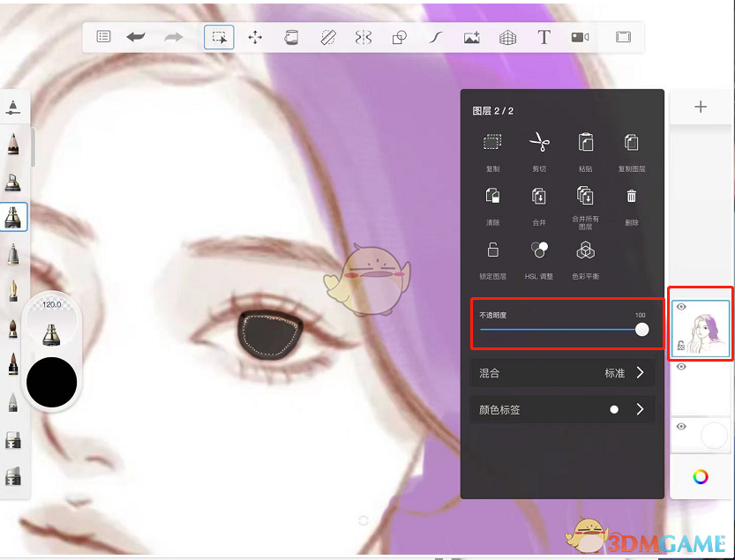Open the 混合 (Blend) mode selector
Viewport: 735px width, 560px height.
coord(562,372)
